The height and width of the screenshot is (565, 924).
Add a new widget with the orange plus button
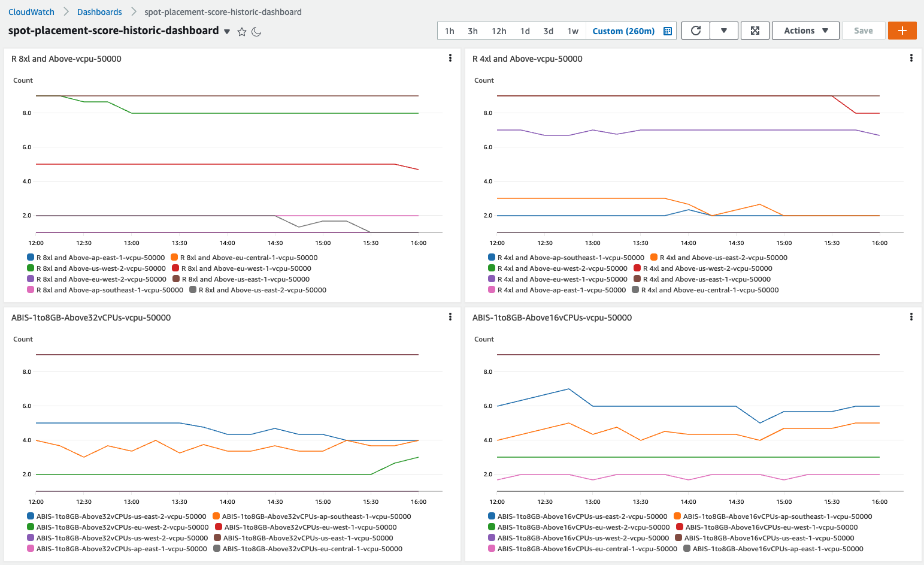[902, 30]
